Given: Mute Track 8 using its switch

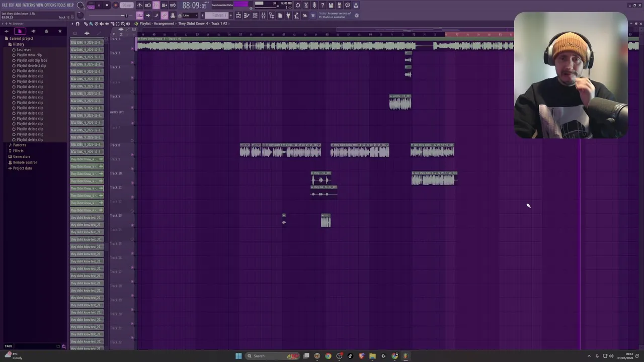Looking at the screenshot, I should click(x=132, y=154).
